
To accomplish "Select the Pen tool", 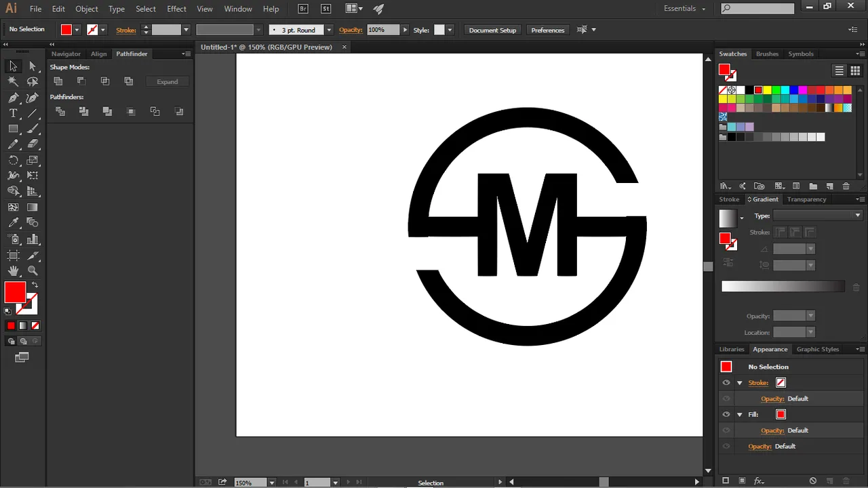I will (13, 98).
